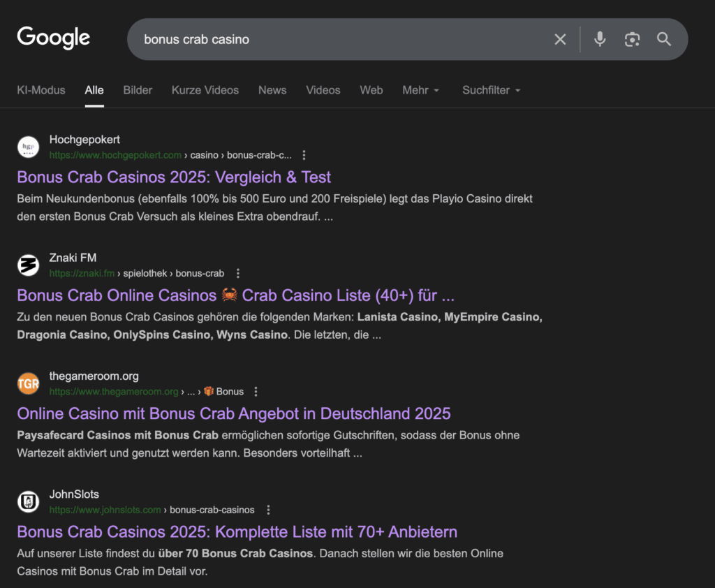Click snippet text 'Paysafecard Casinos mit Bonus Crab'

tap(117, 435)
